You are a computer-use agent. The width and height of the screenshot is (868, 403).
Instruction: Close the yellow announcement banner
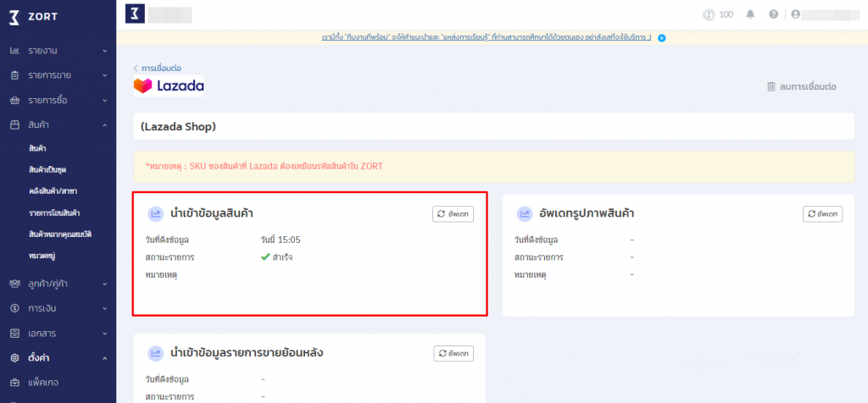coord(661,38)
